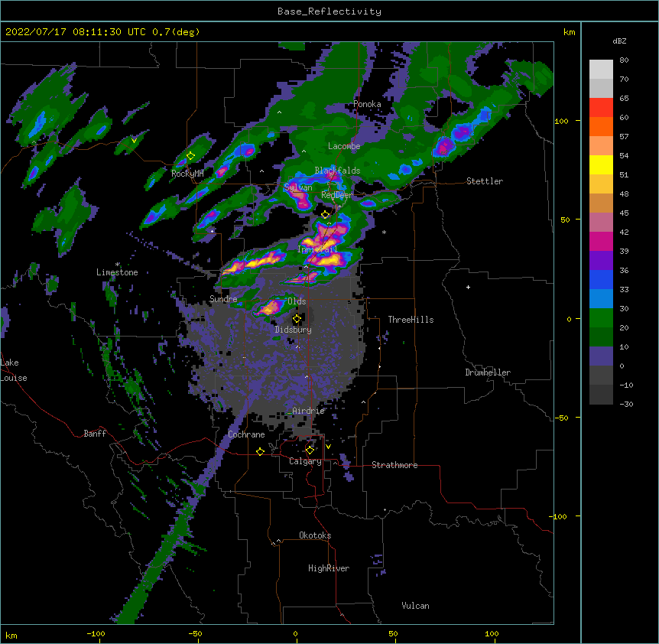Click the -50 tick on right axis
Viewport: 659px width, 644px height.
(561, 418)
